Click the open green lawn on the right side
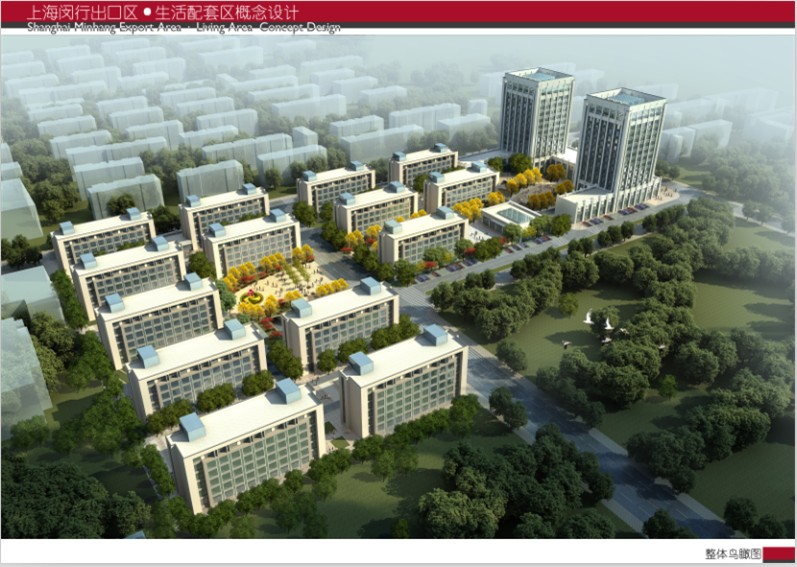The width and height of the screenshot is (797, 567). pyautogui.click(x=740, y=300)
